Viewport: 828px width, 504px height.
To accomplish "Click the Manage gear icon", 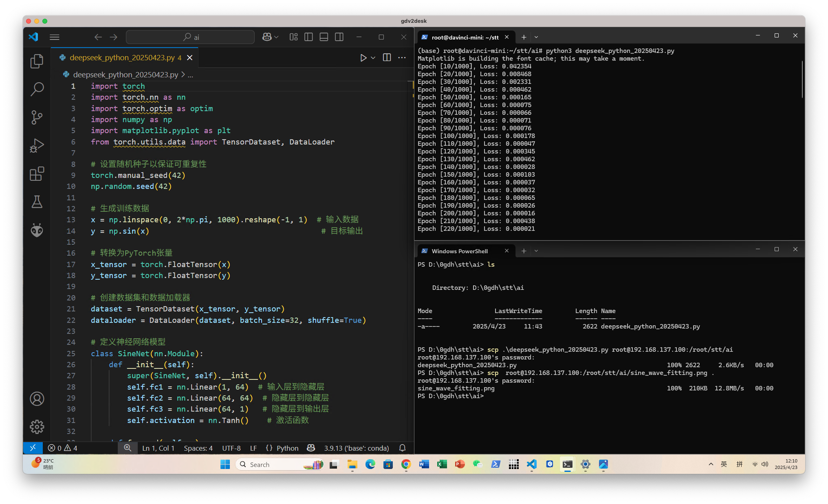I will click(37, 427).
